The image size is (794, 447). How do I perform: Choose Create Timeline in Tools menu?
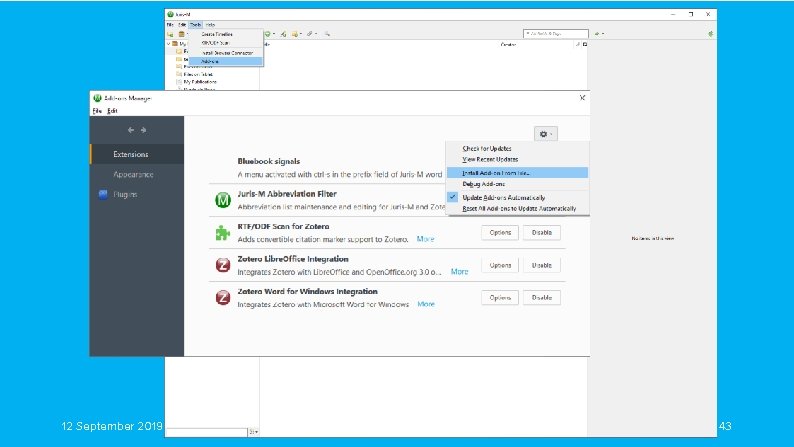(x=226, y=34)
